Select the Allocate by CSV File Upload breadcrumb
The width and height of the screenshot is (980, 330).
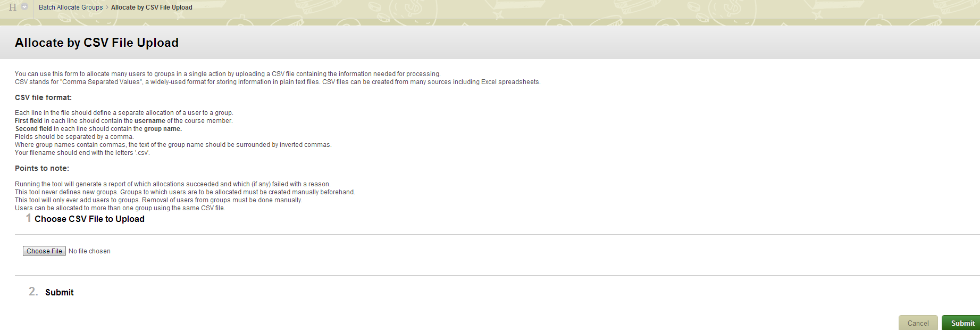152,7
